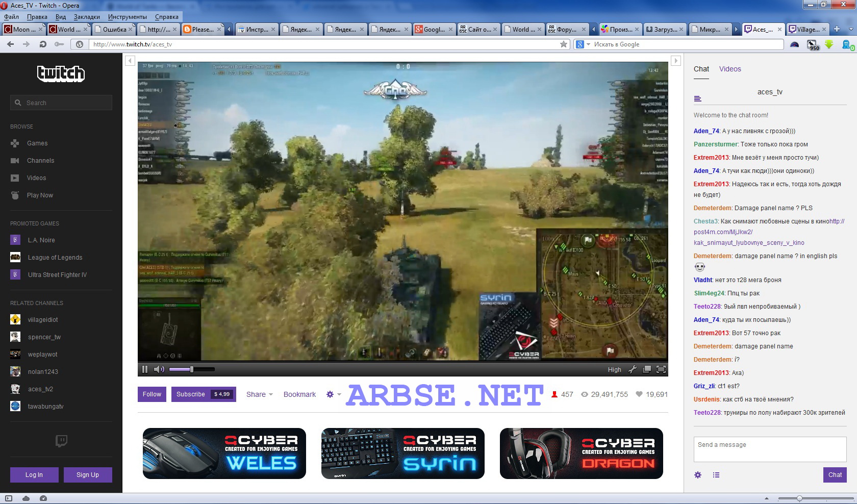This screenshot has height=504, width=857.
Task: Bookmark the page with the star icon
Action: 564,44
